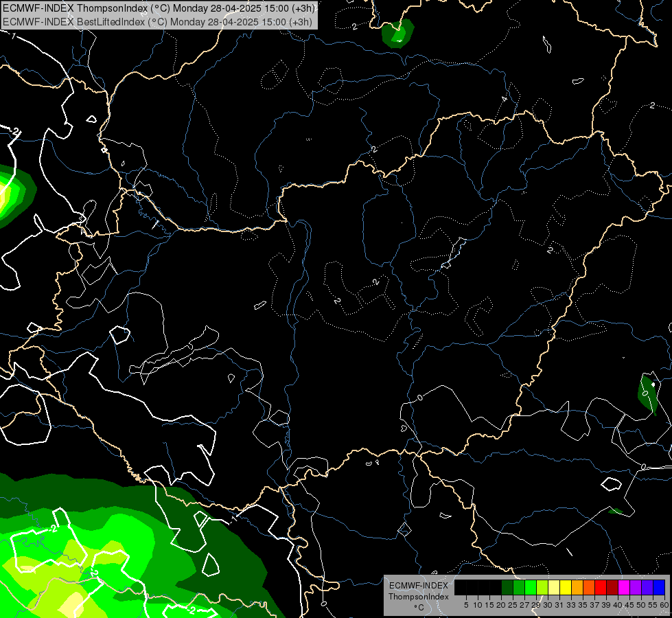Screen dimensions: 672x618
Task: Click legend tick label '29'
Action: (537, 605)
